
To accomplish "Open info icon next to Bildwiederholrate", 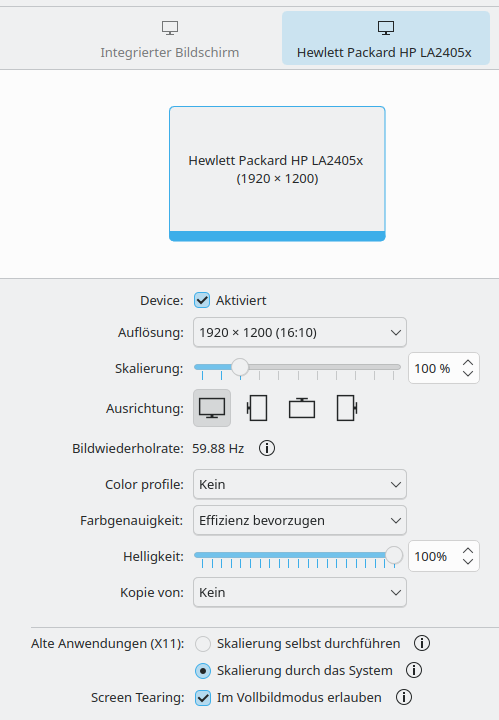I will (x=267, y=448).
